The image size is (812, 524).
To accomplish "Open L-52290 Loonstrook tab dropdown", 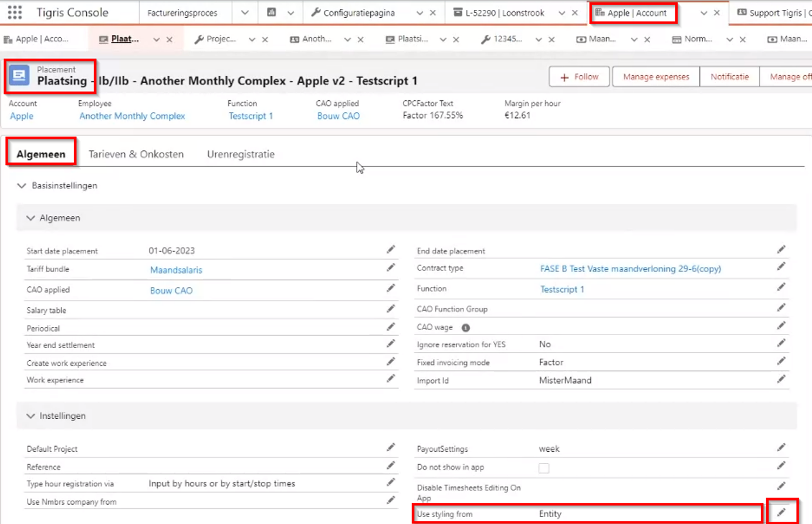I will 561,13.
